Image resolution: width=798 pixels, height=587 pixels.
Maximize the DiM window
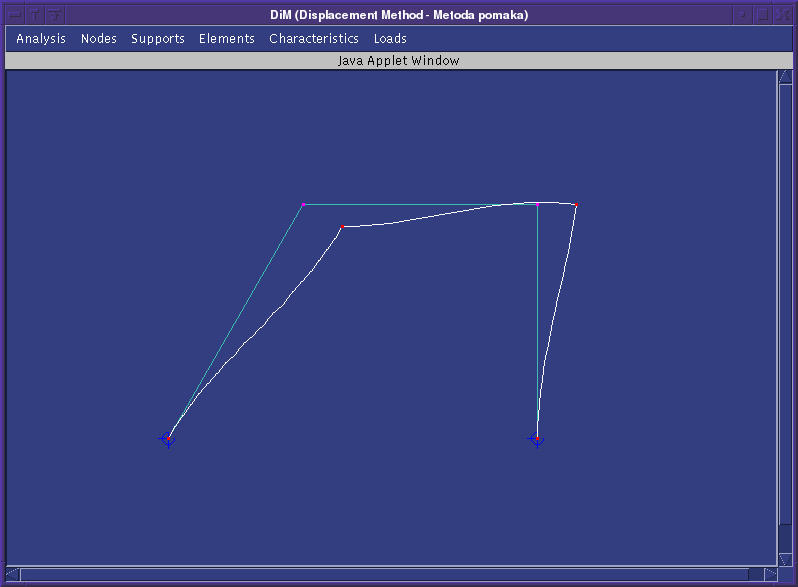[762, 15]
